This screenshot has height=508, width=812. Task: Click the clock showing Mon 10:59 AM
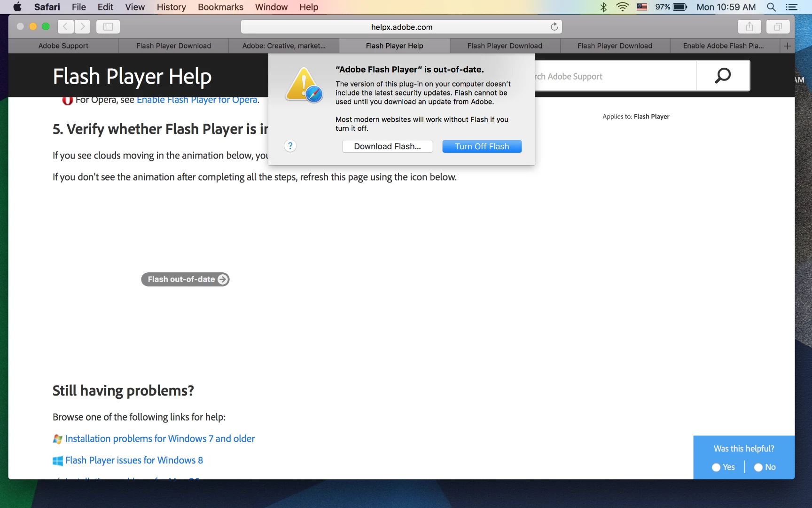(726, 7)
